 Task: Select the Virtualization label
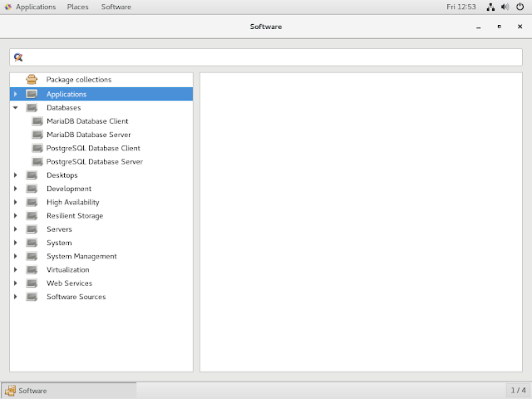[x=68, y=269]
